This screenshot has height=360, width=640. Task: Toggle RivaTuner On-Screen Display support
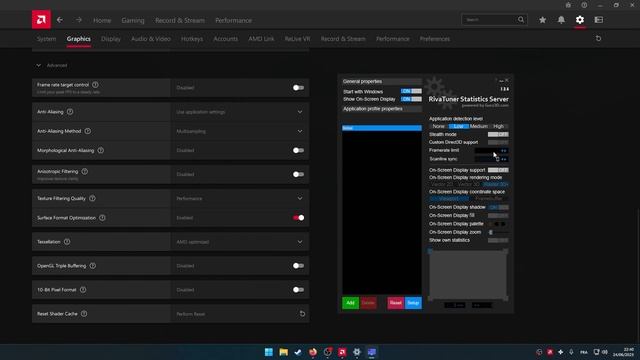coord(498,170)
